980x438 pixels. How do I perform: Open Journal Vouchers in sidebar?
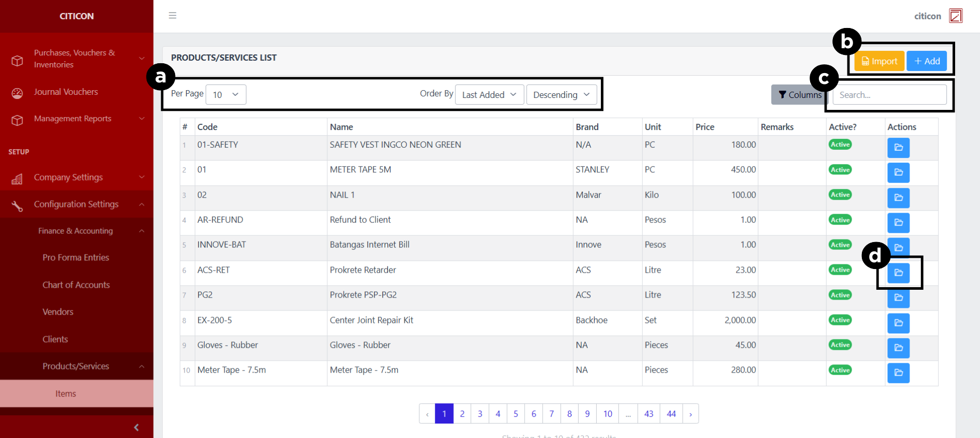66,92
